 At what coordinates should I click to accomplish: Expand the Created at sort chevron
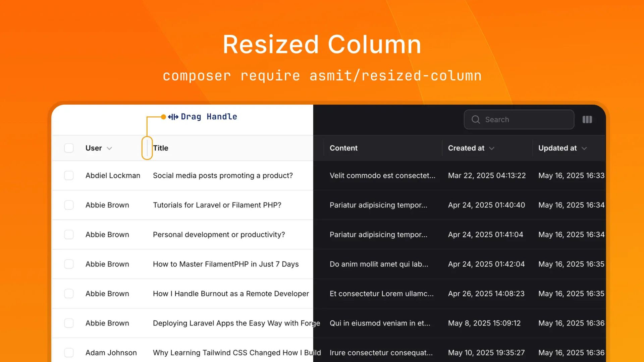pyautogui.click(x=492, y=148)
